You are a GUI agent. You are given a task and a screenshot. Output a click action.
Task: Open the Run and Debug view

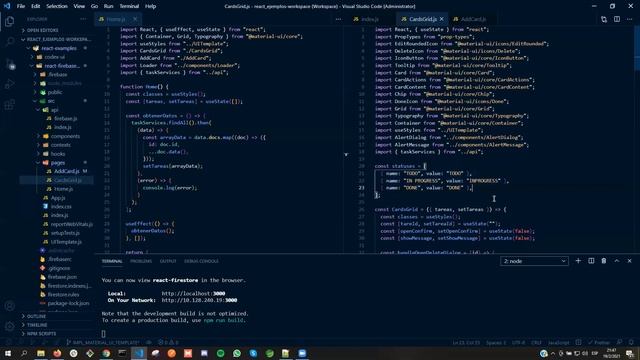point(9,84)
